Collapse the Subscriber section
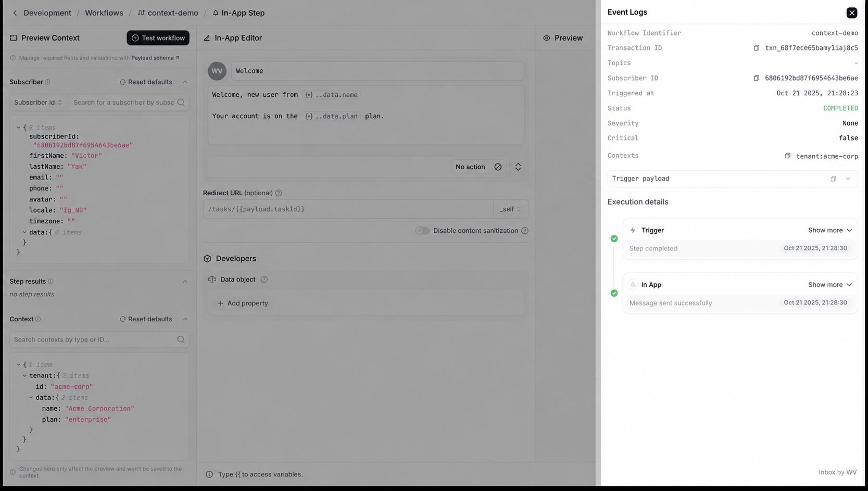868x491 pixels. pyautogui.click(x=185, y=82)
